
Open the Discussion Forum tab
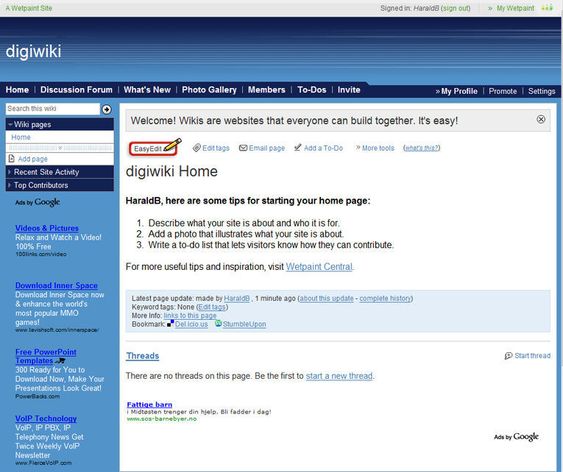click(x=76, y=90)
